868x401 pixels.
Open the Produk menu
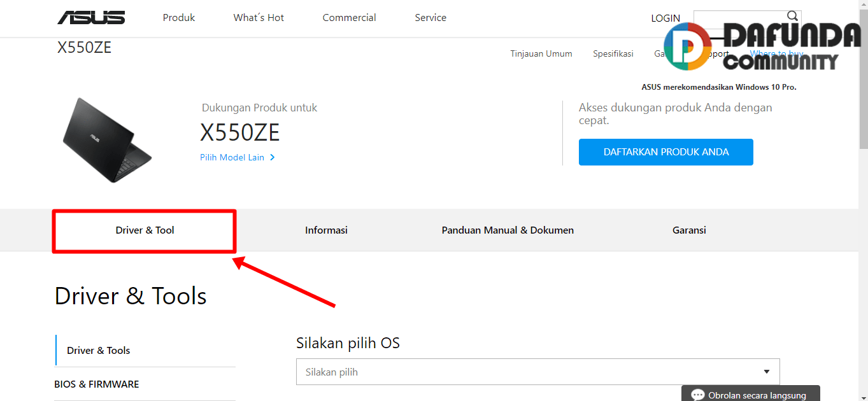point(179,18)
